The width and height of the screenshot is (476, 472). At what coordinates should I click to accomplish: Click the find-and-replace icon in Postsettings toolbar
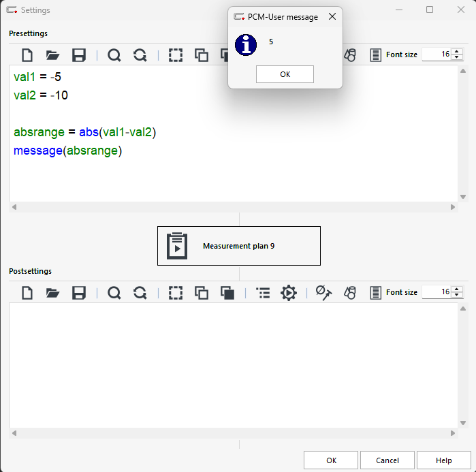point(140,293)
